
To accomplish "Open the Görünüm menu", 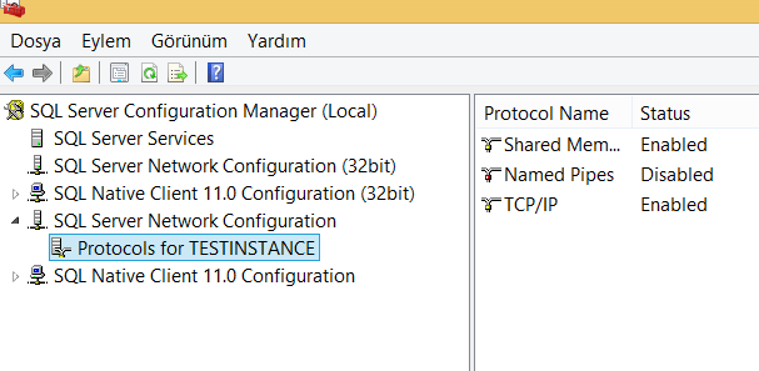I will 189,41.
